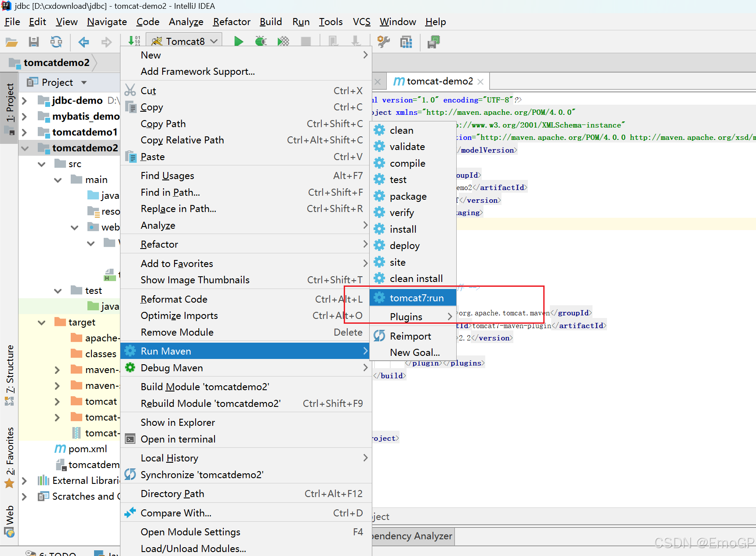Image resolution: width=756 pixels, height=556 pixels.
Task: Click the Stop square icon
Action: [x=306, y=41]
